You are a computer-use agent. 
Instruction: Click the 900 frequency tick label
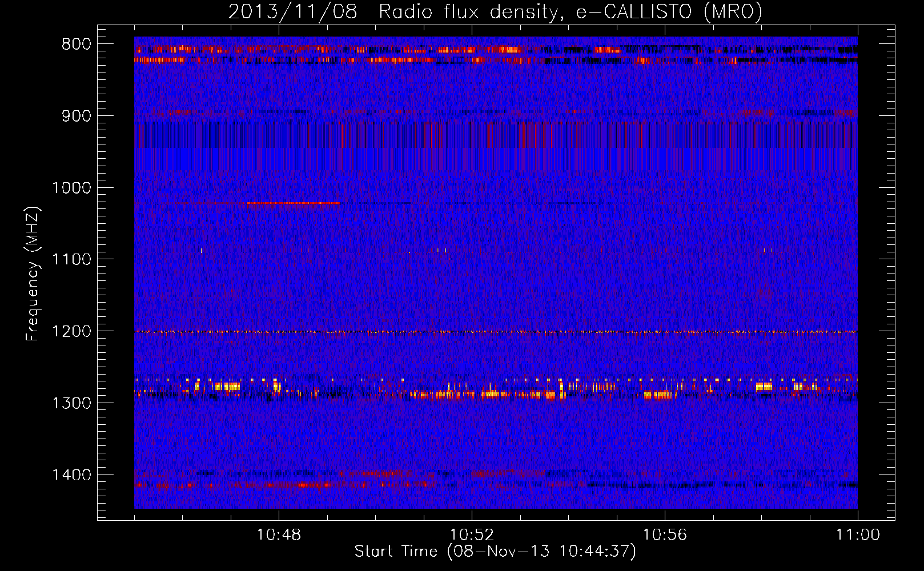click(x=77, y=116)
